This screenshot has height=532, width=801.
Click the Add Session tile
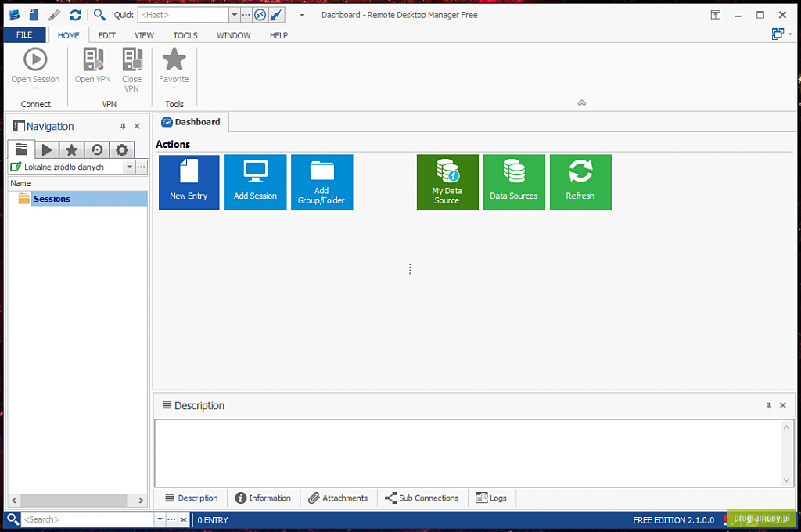coord(256,182)
